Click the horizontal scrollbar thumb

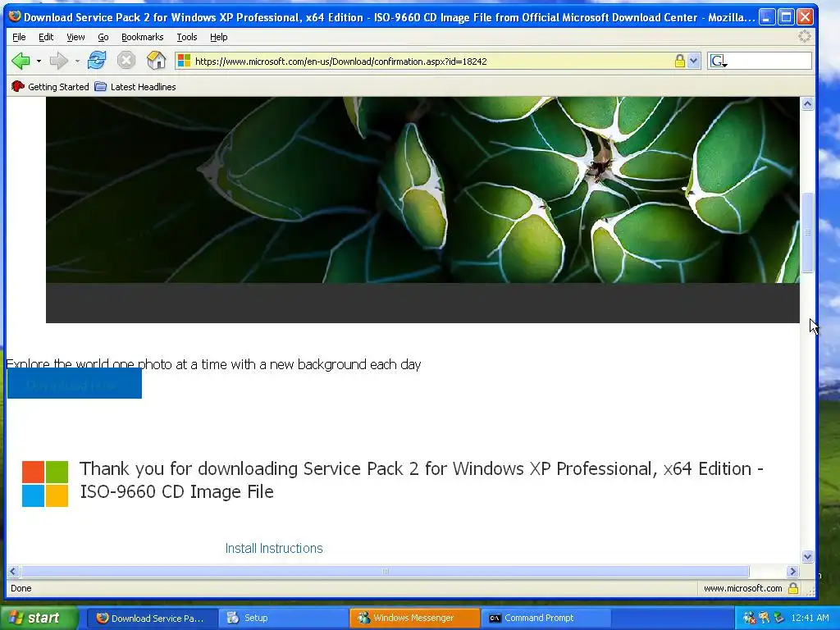click(x=385, y=571)
